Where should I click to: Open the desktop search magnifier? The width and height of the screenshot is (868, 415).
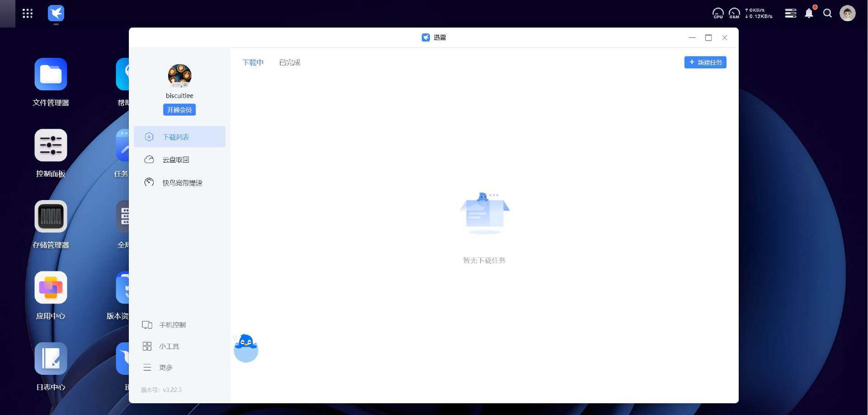pyautogui.click(x=828, y=13)
